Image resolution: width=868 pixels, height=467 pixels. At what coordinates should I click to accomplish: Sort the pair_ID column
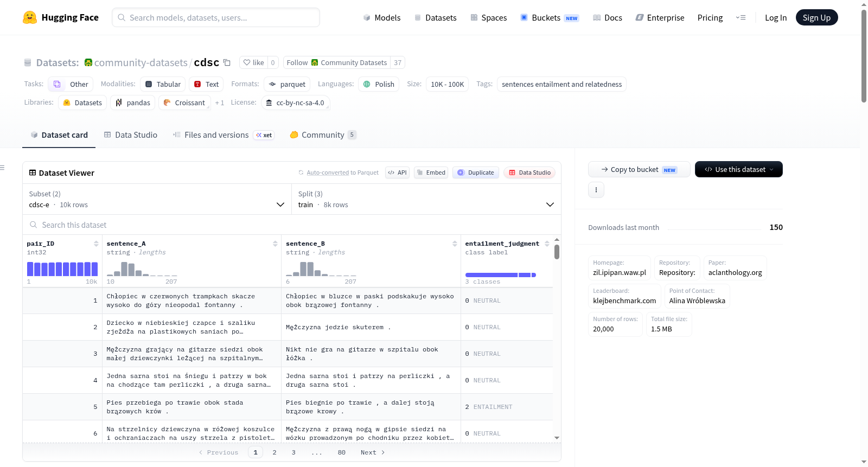(x=96, y=244)
